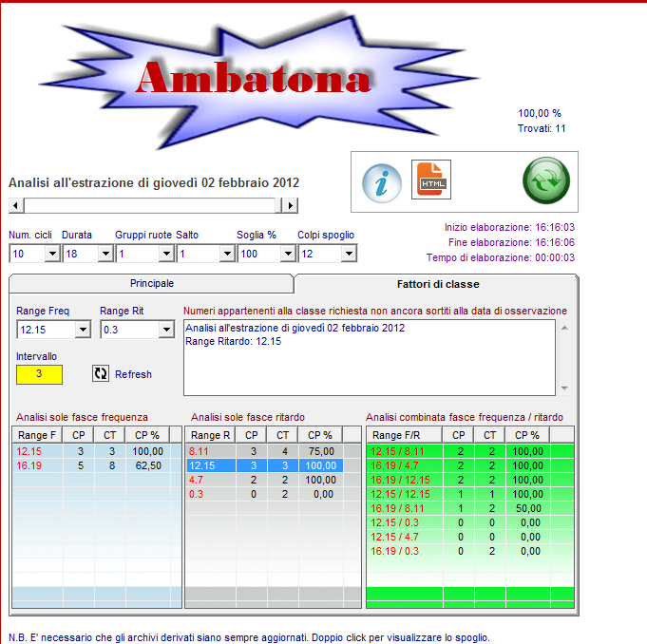Click CT header in the ritardo table
The width and height of the screenshot is (647, 644).
pos(283,435)
